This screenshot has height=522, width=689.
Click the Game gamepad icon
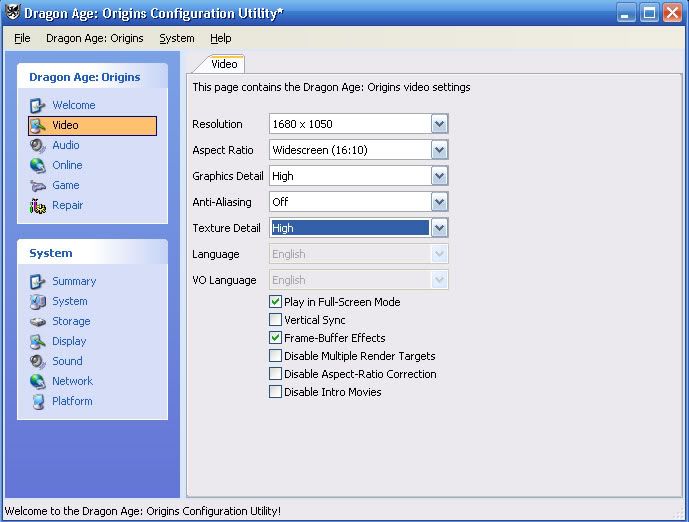coord(38,185)
